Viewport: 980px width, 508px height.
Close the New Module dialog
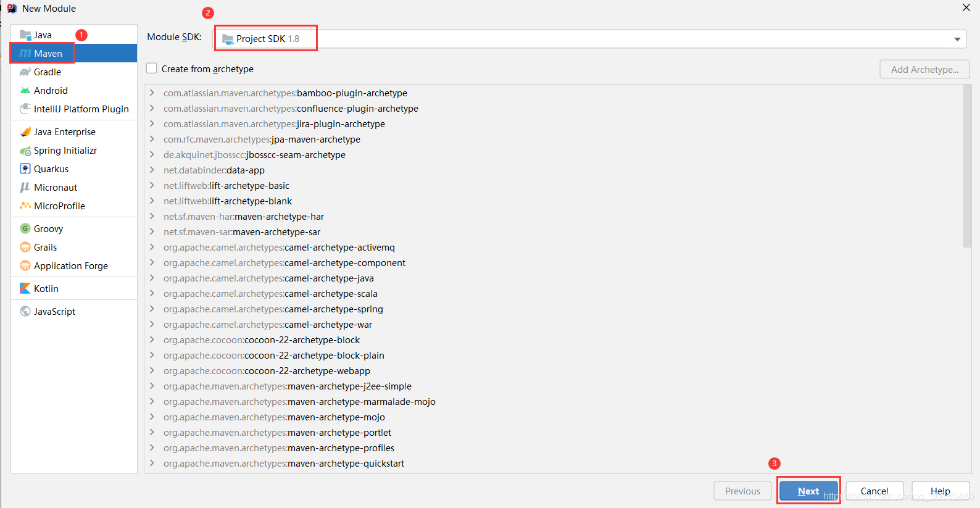(x=966, y=8)
